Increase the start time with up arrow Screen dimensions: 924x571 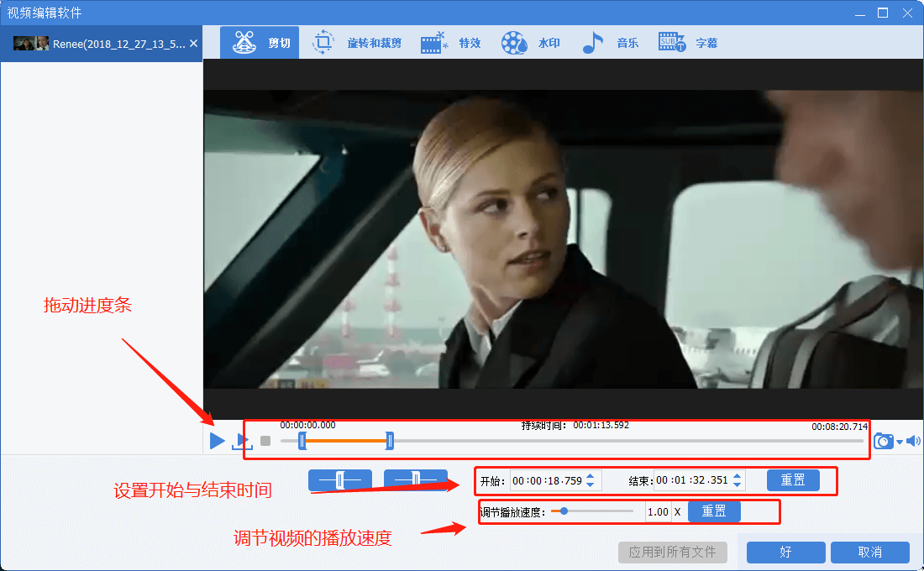point(591,476)
